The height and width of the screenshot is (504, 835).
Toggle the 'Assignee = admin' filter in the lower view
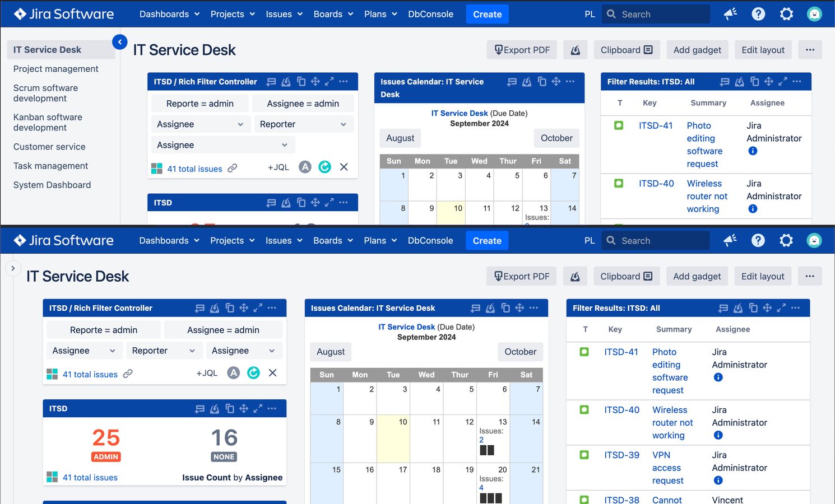pyautogui.click(x=223, y=330)
